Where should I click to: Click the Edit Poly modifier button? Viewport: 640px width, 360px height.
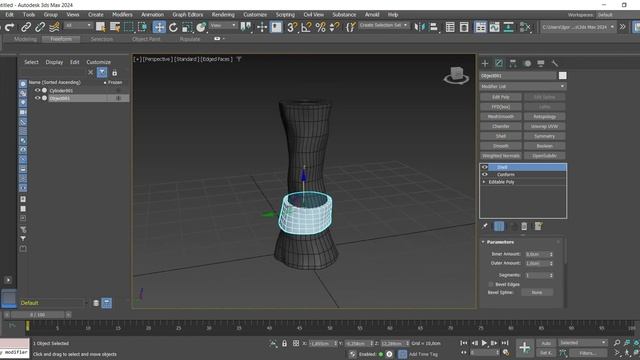(x=501, y=97)
